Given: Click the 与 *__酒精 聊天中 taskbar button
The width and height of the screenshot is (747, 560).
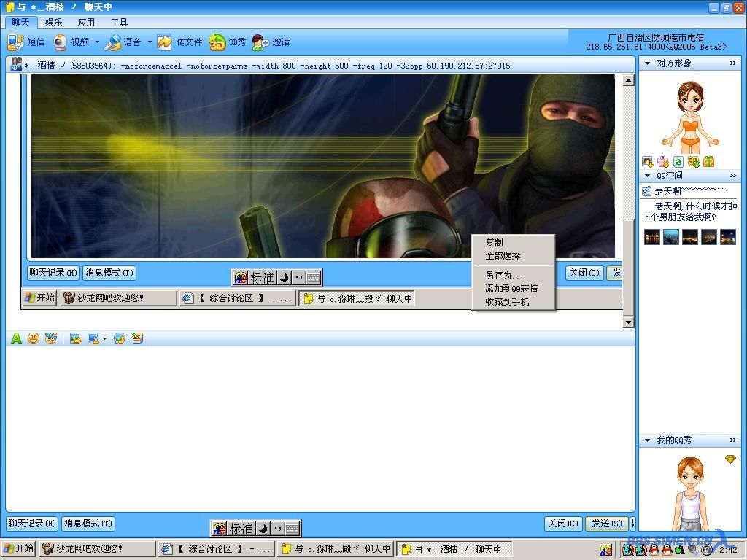Looking at the screenshot, I should click(454, 549).
